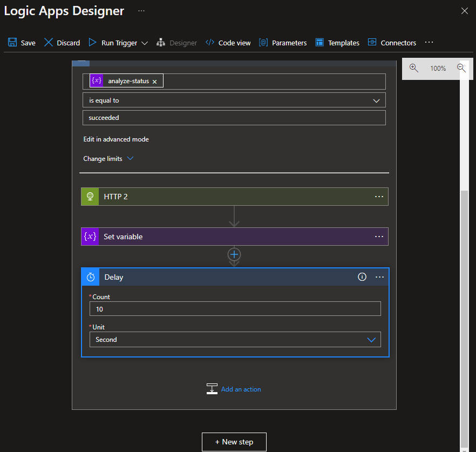Expand the Run Trigger dropdown arrow

coord(145,43)
